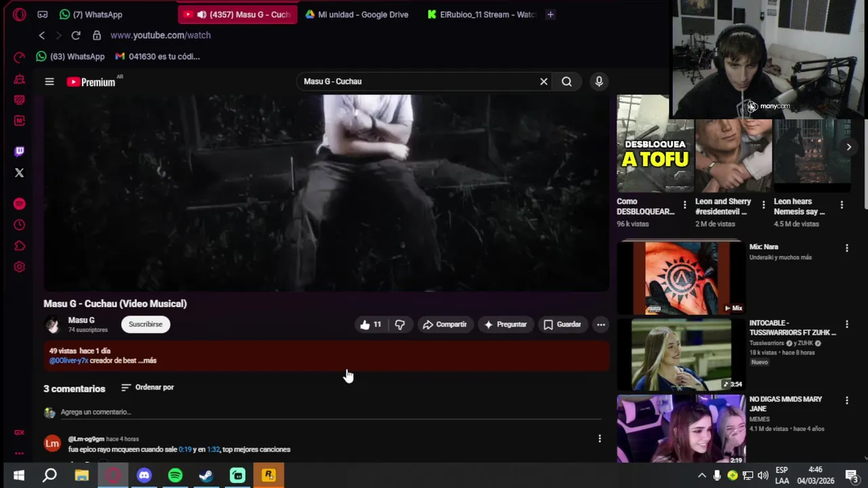Viewport: 868px width, 488px height.
Task: Expand description with ...más
Action: [x=147, y=361]
